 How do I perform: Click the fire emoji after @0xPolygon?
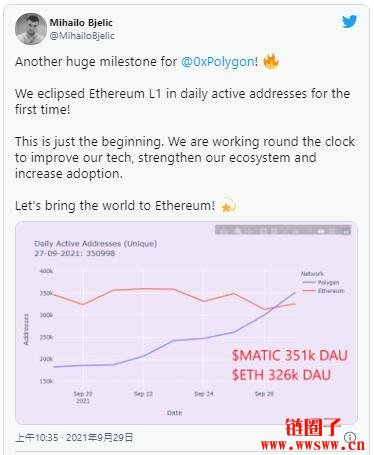coord(271,61)
